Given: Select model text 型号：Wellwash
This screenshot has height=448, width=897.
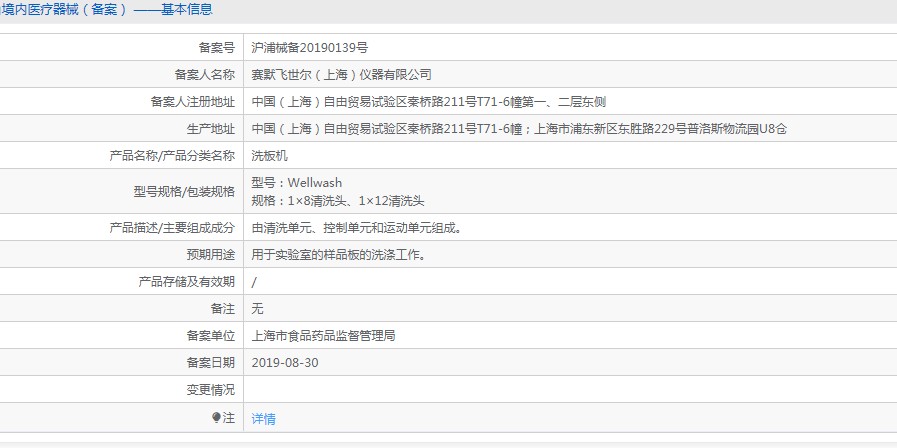Looking at the screenshot, I should 296,183.
